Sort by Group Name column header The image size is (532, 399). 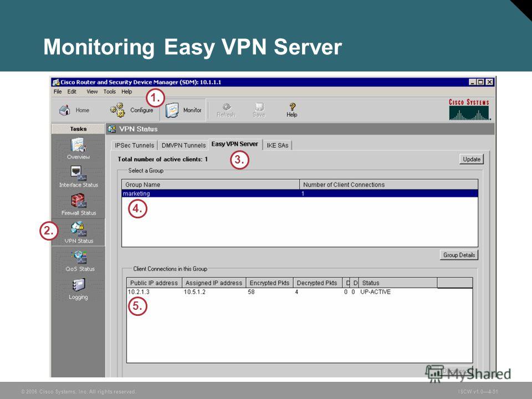coord(211,185)
